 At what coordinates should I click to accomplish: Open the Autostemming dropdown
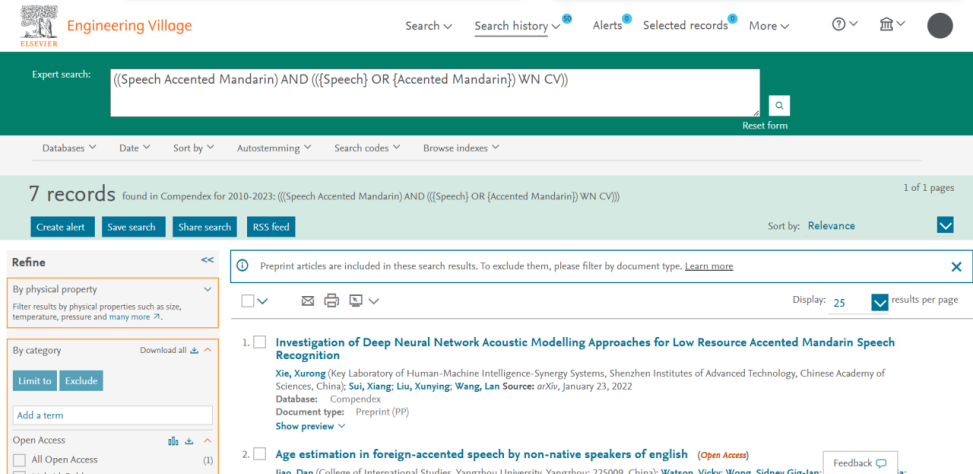click(x=274, y=148)
